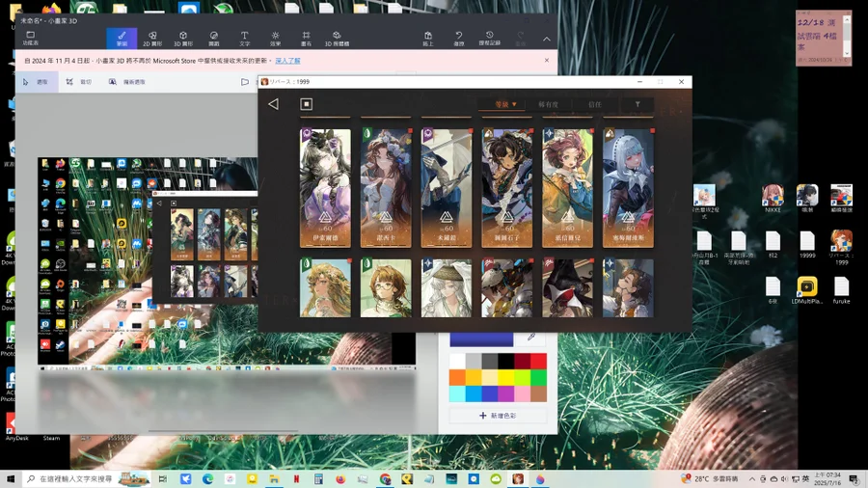Click the Undo button in Paint 3D
The width and height of the screenshot is (868, 488).
pos(458,39)
